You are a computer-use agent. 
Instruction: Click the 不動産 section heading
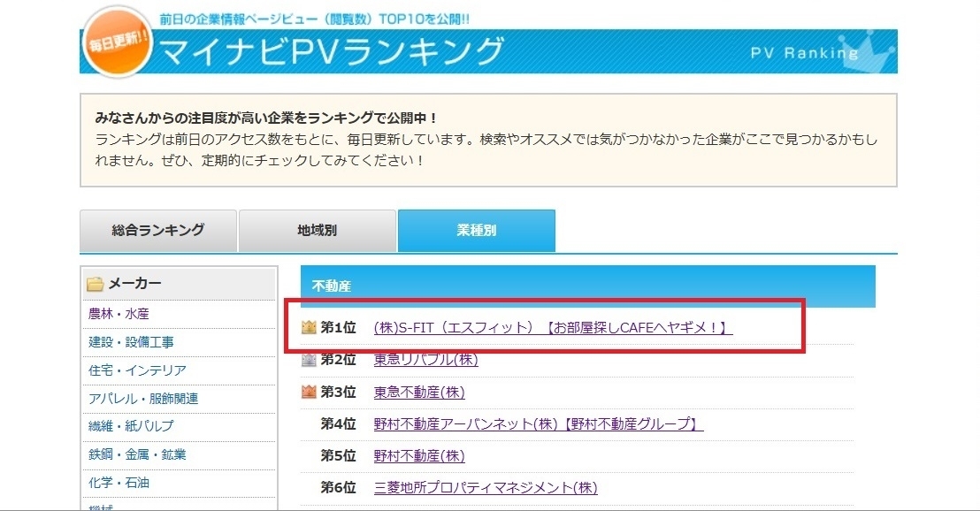[332, 286]
